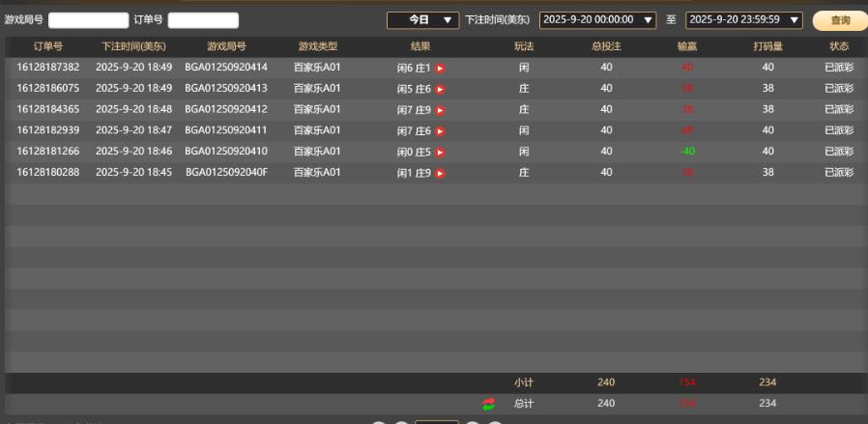Select order number 16128187382
Viewport: 868px width, 424px height.
click(48, 68)
